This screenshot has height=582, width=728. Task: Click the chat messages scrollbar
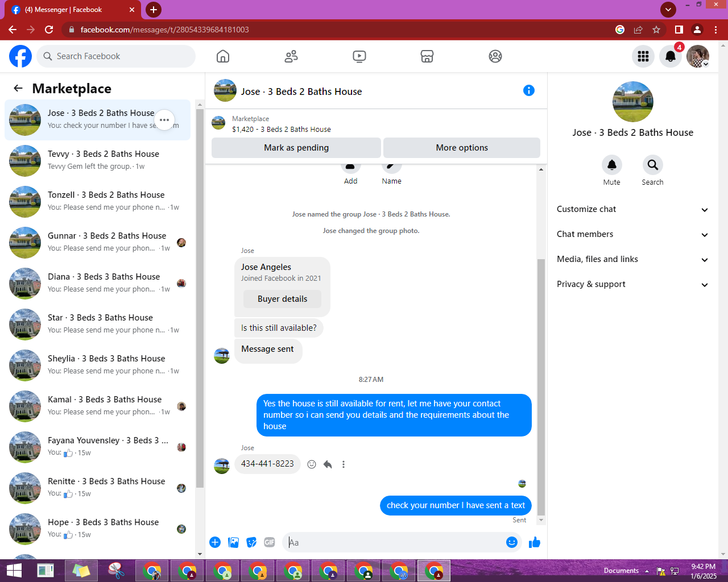click(541, 386)
